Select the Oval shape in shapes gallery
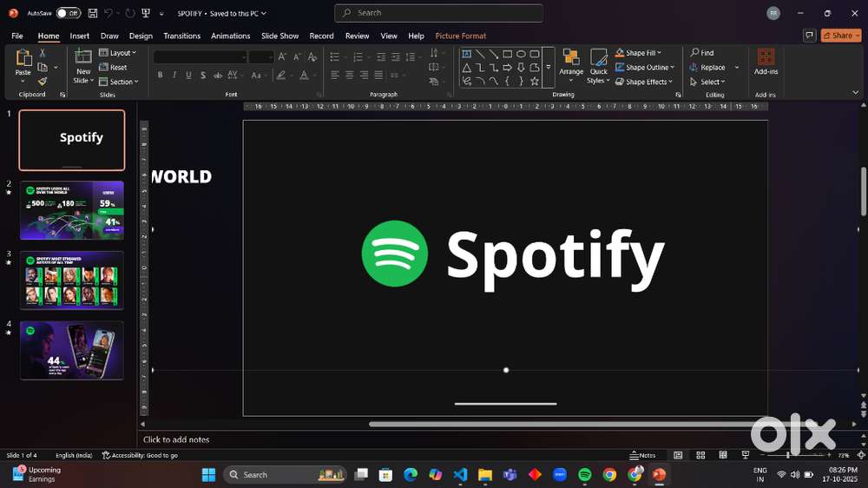The image size is (868, 488). tap(521, 54)
